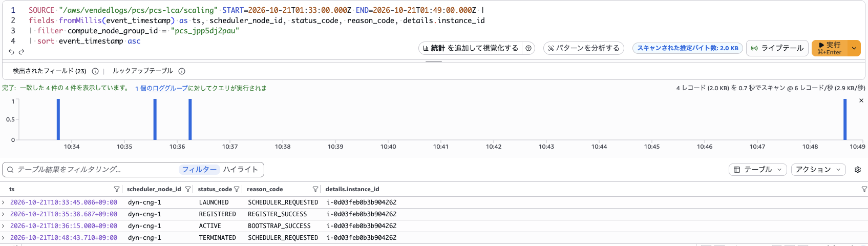
Task: Click timestamp 2026-10-21T10:36:15.000+09:00
Action: point(63,226)
